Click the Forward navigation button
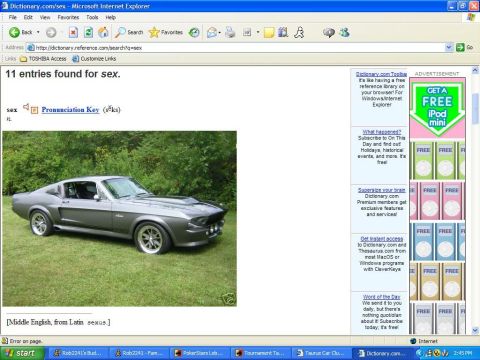Viewport: 480px width, 360px height. click(51, 32)
